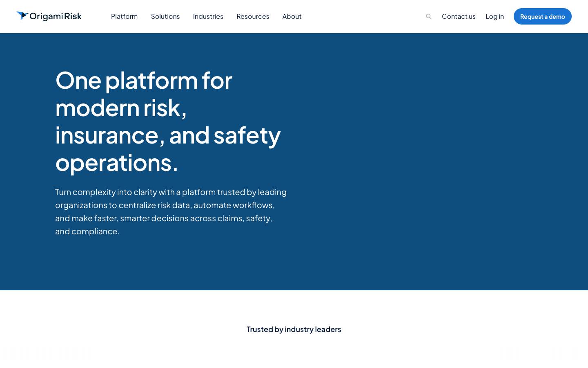Open the About menu

point(292,16)
